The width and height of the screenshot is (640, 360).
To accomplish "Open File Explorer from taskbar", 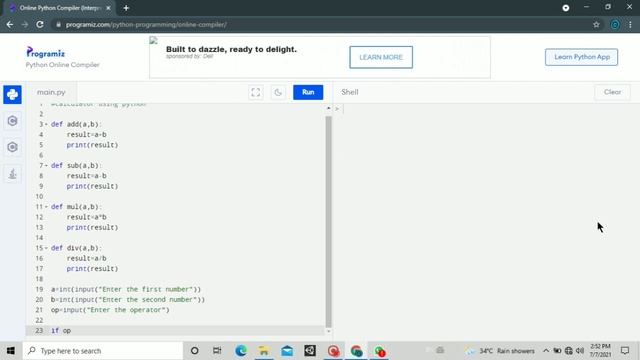I will 264,351.
